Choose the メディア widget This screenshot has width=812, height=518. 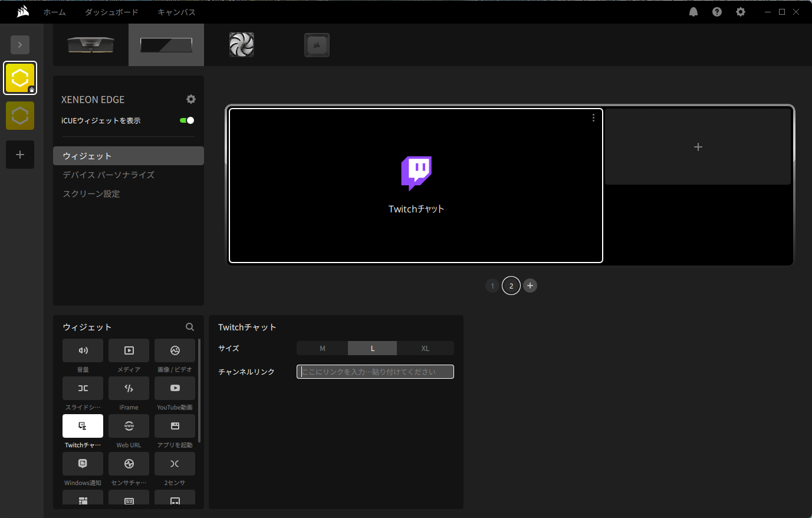click(x=129, y=350)
